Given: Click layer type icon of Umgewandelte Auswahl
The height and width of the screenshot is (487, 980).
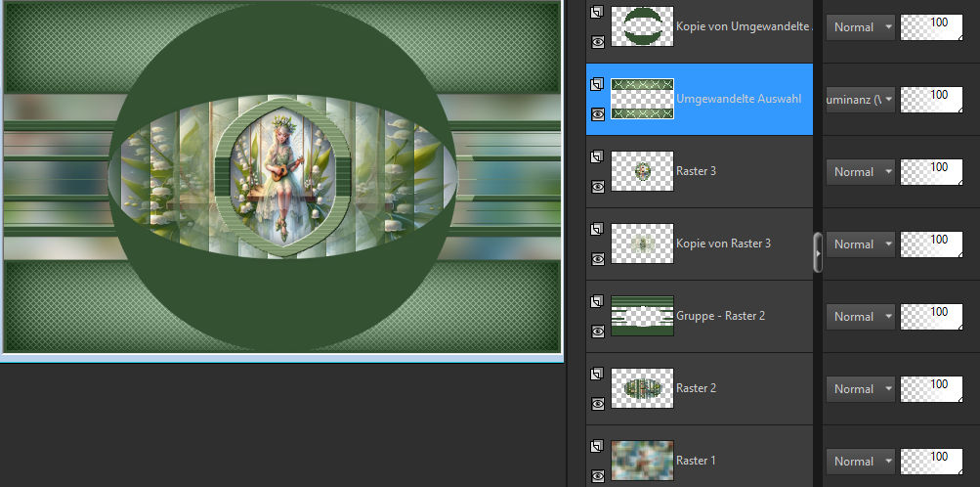Looking at the screenshot, I should (597, 84).
